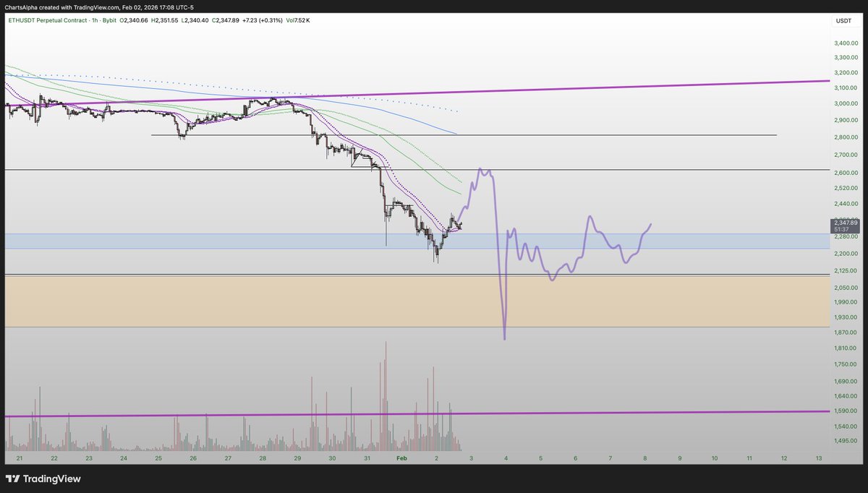868x493 pixels.
Task: Click the USDT currency label on price axis
Action: pos(843,21)
